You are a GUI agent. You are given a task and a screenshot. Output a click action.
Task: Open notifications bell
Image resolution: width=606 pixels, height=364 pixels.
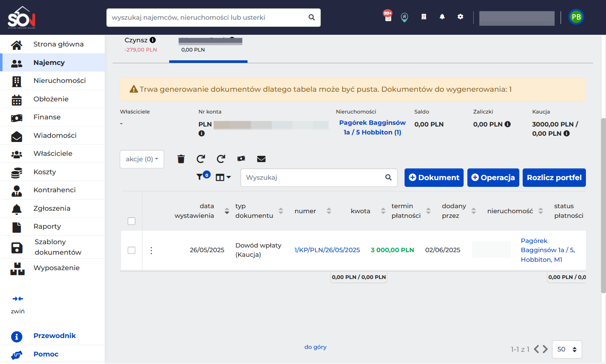click(x=442, y=17)
